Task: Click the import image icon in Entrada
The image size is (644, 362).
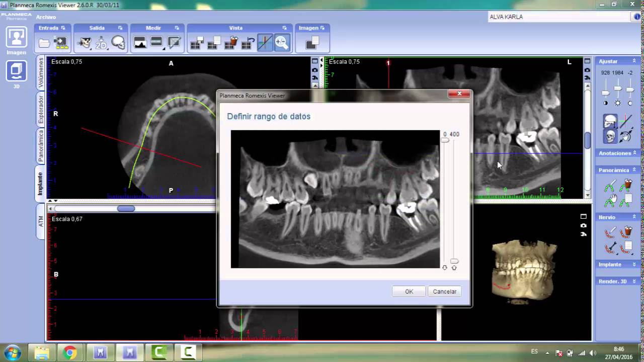Action: pyautogui.click(x=61, y=43)
